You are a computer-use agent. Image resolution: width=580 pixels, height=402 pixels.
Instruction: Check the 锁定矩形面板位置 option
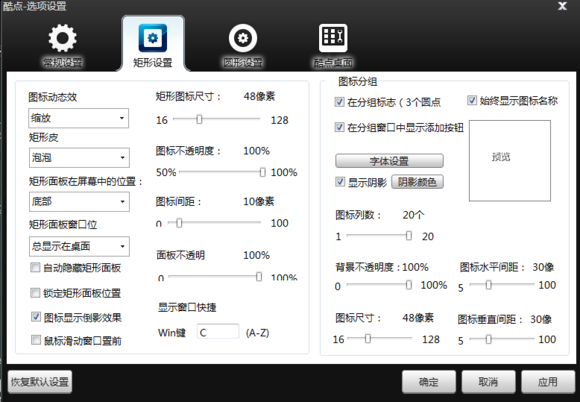[x=36, y=293]
